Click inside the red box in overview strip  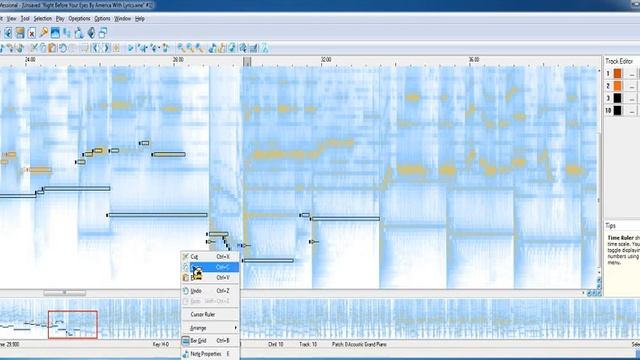(x=73, y=324)
